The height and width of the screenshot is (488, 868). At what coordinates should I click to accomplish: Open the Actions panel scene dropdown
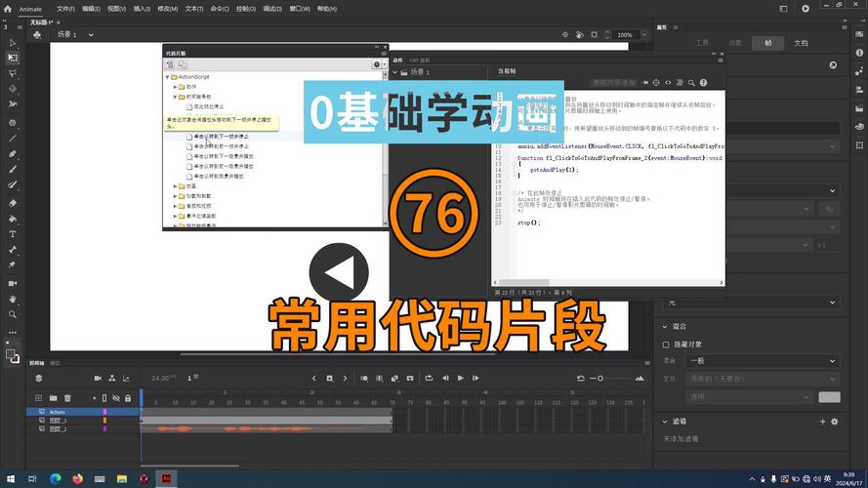pos(395,72)
